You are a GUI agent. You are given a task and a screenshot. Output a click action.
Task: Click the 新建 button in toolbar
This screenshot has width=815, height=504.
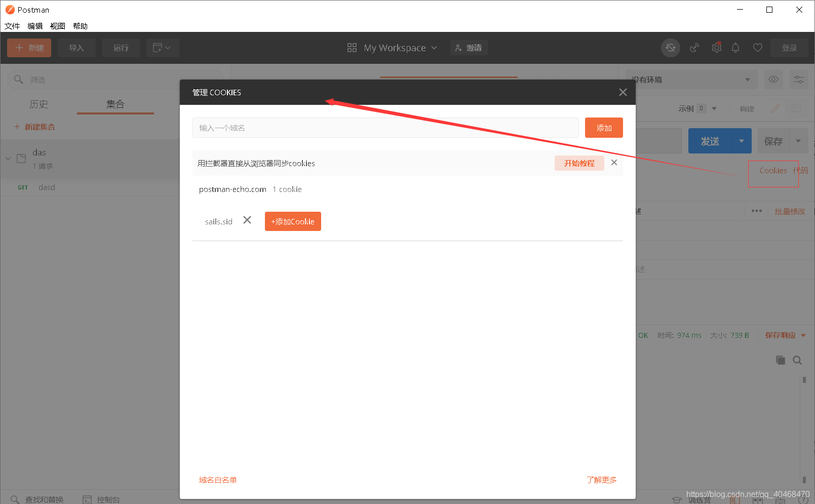point(29,48)
